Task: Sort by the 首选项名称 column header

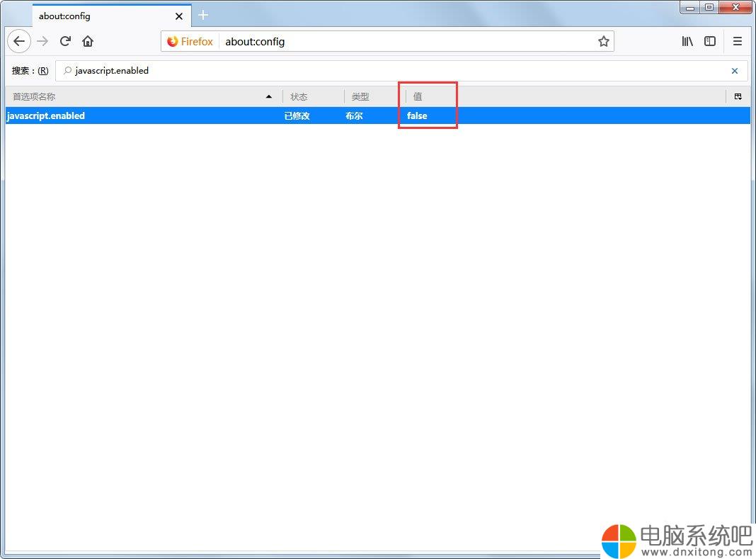Action: (x=144, y=96)
